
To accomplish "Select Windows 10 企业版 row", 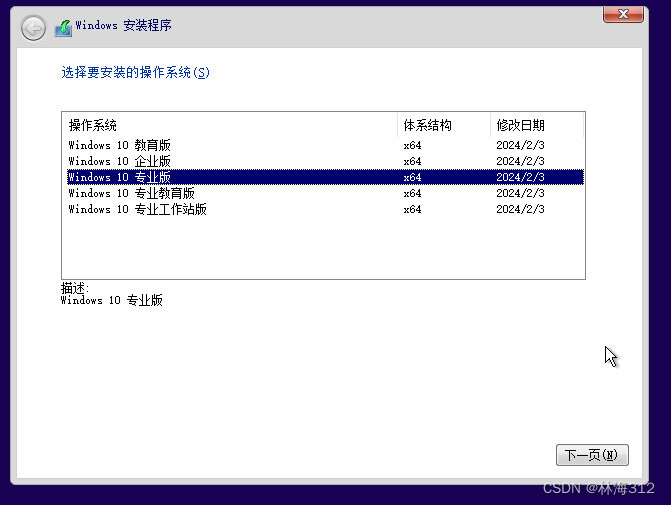I will (325, 161).
